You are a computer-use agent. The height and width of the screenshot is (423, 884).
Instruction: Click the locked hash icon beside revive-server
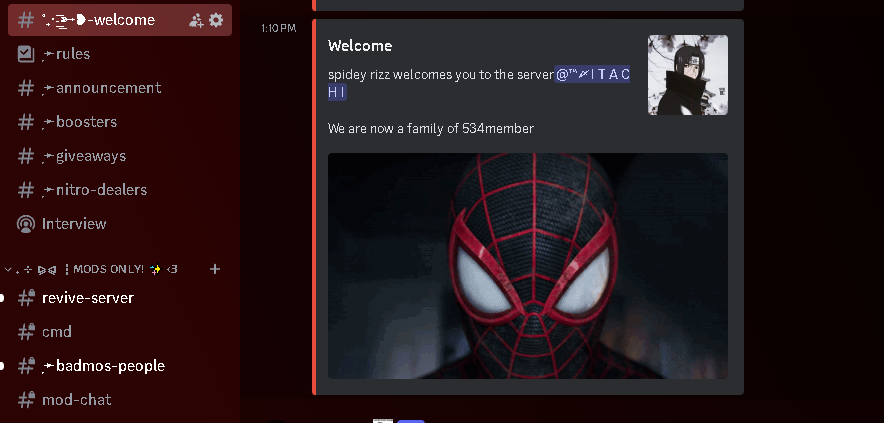[x=27, y=298]
